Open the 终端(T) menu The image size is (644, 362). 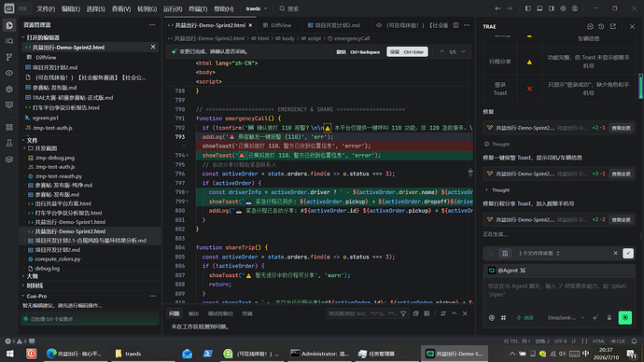pyautogui.click(x=198, y=8)
